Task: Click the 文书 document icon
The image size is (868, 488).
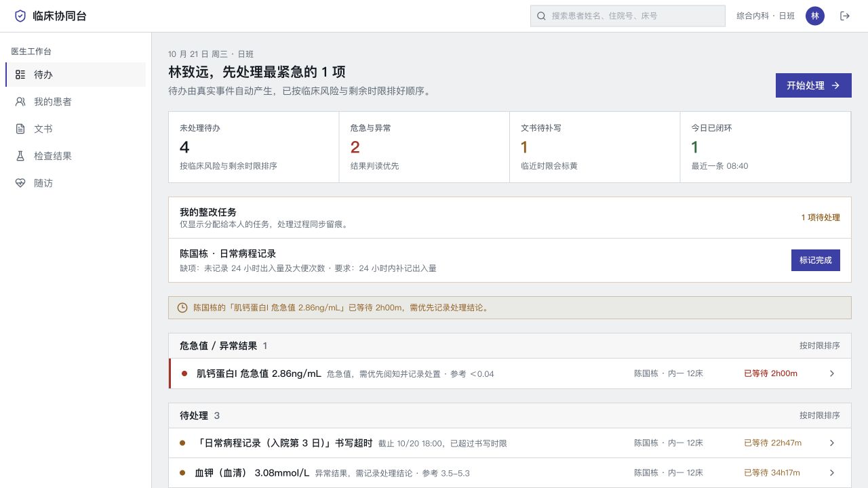Action: 20,129
